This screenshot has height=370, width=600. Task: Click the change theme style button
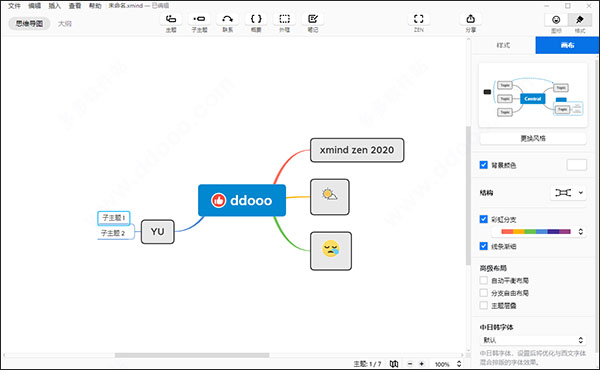pyautogui.click(x=533, y=139)
